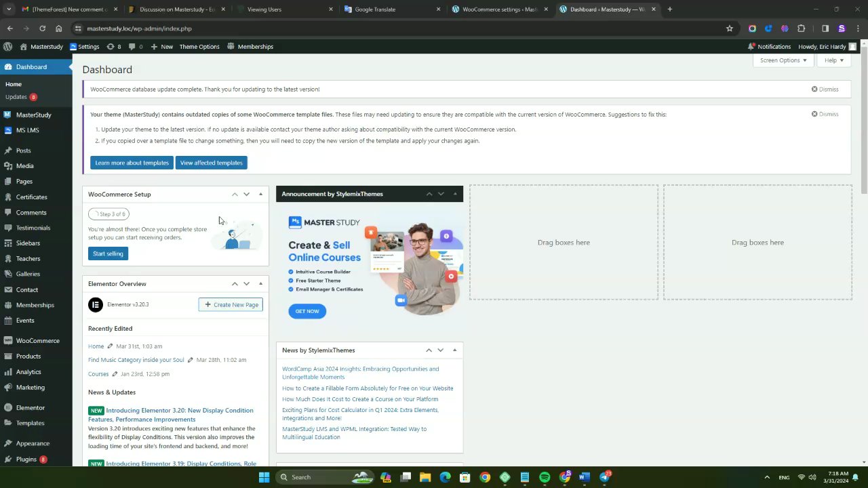Move WooCommerce Setup box down
Viewport: 868px width, 488px height.
(x=246, y=195)
